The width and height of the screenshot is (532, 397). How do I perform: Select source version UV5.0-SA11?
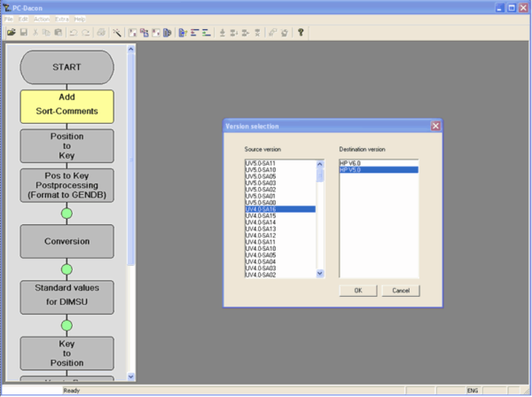point(280,163)
